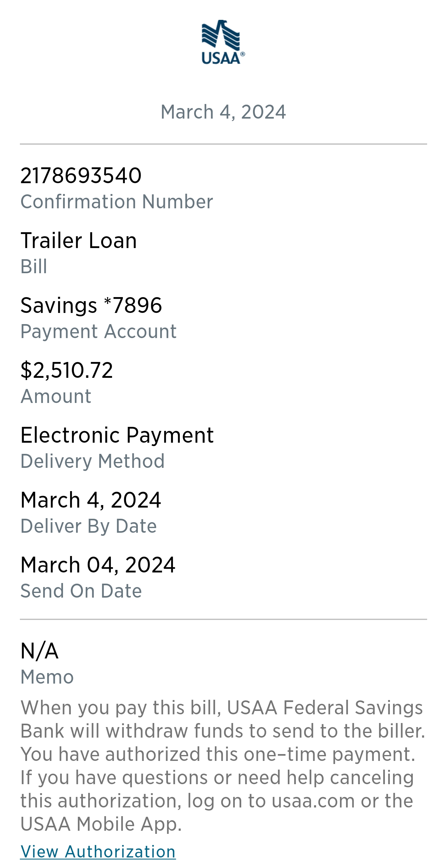
Task: Click the Delivery Method label
Action: point(93,461)
